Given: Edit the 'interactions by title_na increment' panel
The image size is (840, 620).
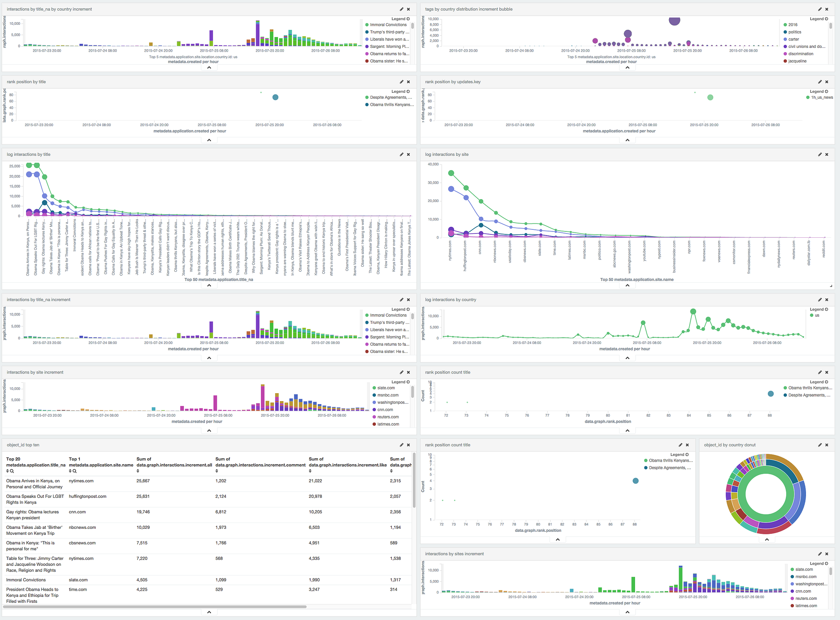Looking at the screenshot, I should [401, 300].
